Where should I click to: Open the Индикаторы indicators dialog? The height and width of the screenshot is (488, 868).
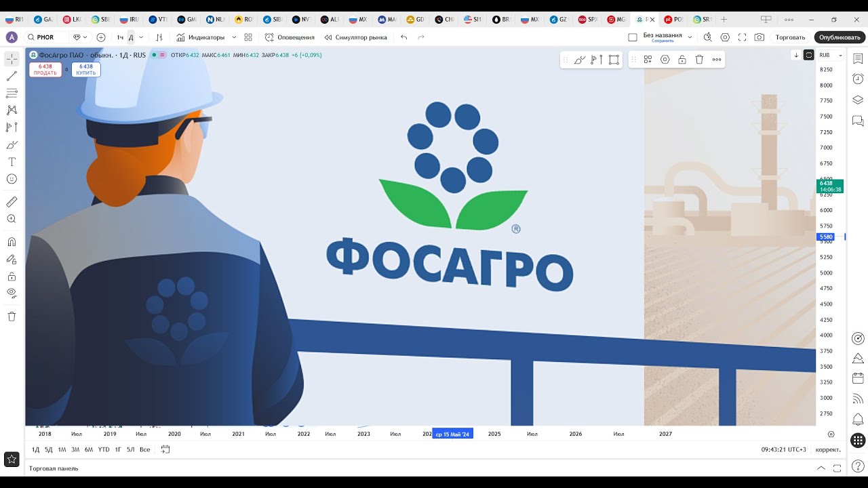click(200, 37)
